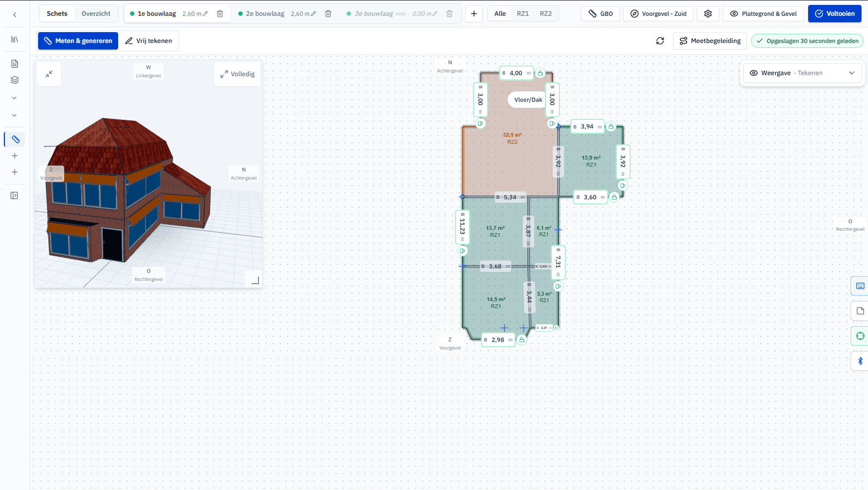Click the green crosshair target icon
The width and height of the screenshot is (868, 490).
point(860,336)
